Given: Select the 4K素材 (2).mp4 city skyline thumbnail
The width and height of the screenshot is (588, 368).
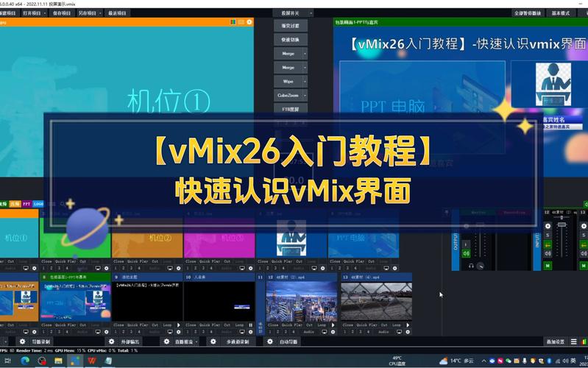Looking at the screenshot, I should tap(302, 302).
